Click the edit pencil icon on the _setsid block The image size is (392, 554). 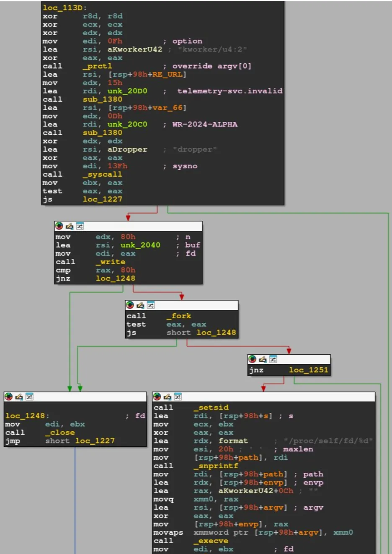168,397
